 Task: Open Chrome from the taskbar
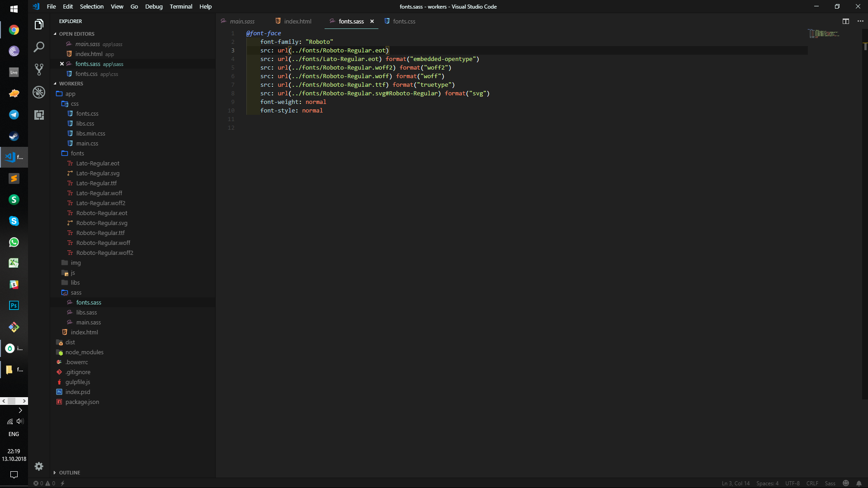click(14, 30)
